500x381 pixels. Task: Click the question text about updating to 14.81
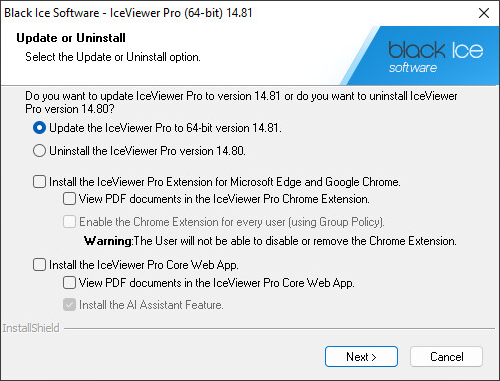[x=241, y=102]
